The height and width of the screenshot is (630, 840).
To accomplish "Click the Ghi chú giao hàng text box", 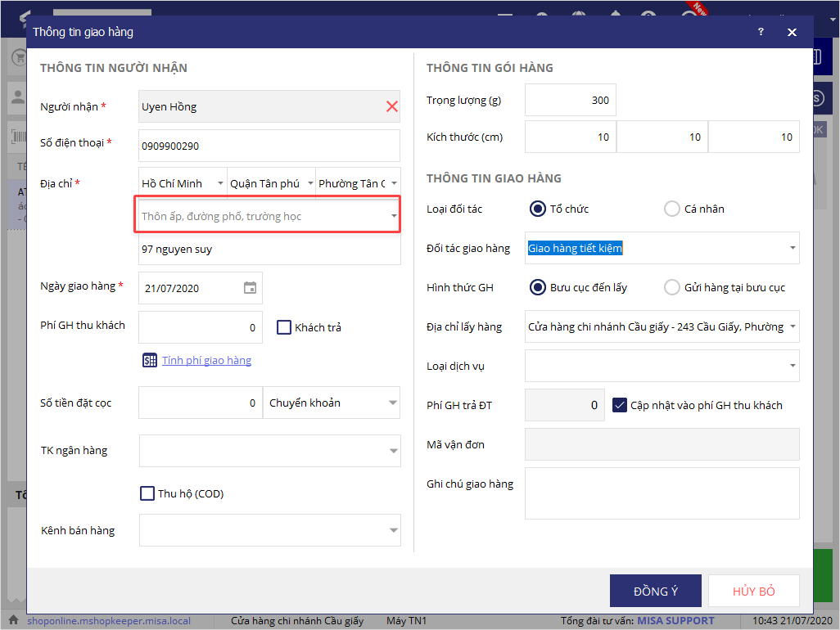I will (662, 493).
